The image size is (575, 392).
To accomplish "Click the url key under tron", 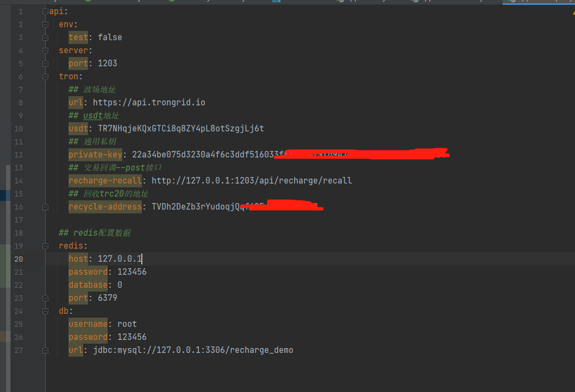I will coord(76,103).
